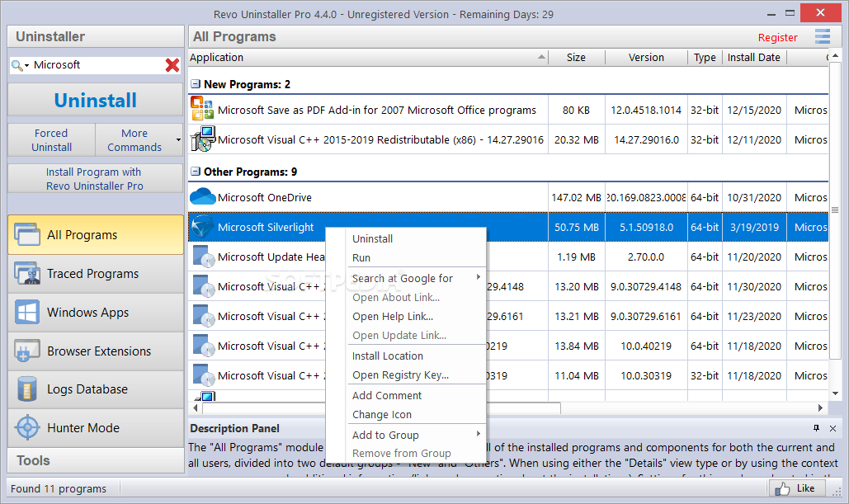Open the Windows Apps module
Viewport: 849px width, 504px height.
(x=96, y=313)
